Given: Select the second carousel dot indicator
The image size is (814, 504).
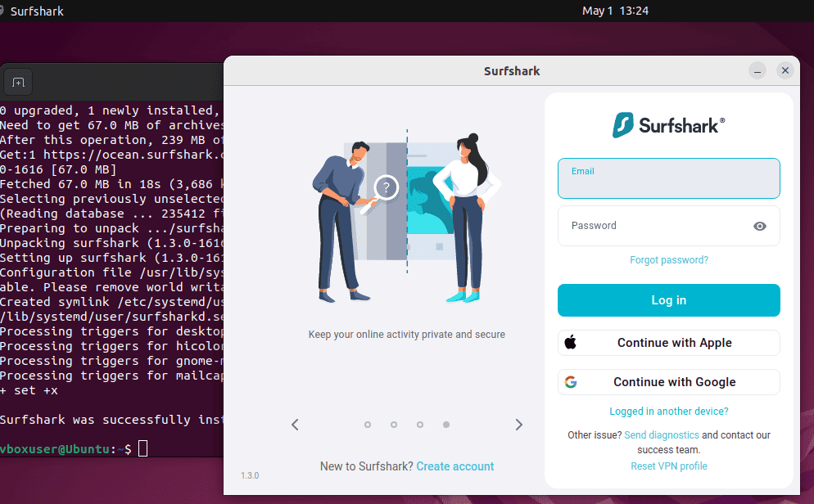Looking at the screenshot, I should [394, 425].
